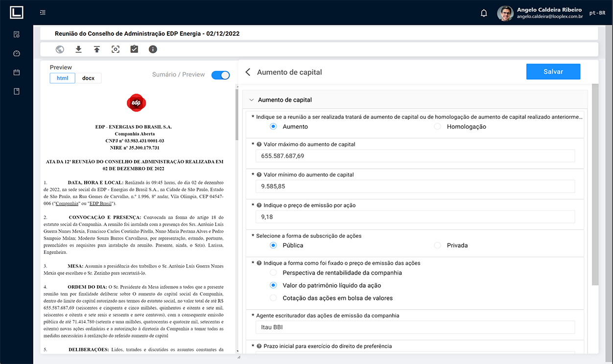Screen dimensions: 613x364
Task: Open the calendar icon in sidebar
Action: coord(17,72)
